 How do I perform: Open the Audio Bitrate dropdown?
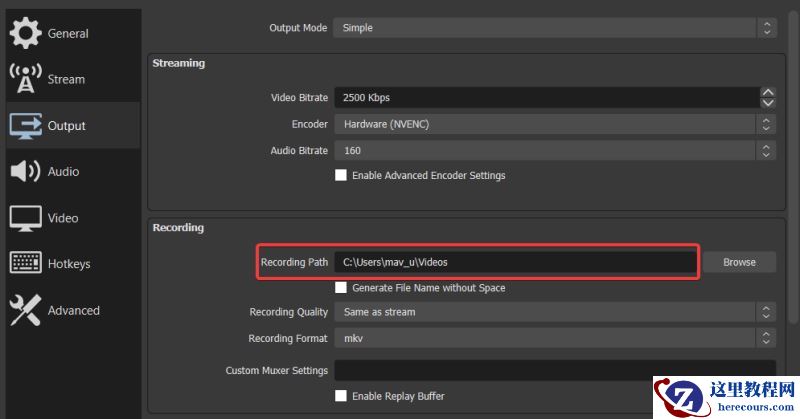click(555, 151)
